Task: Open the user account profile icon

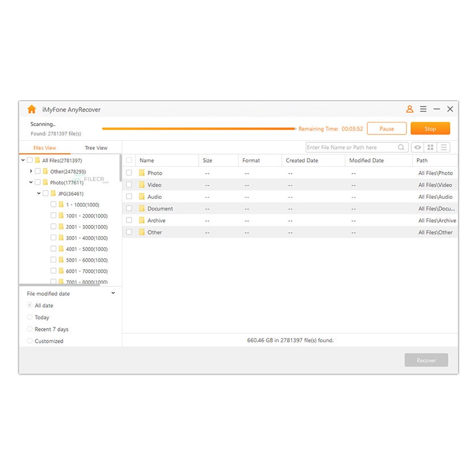Action: point(409,109)
